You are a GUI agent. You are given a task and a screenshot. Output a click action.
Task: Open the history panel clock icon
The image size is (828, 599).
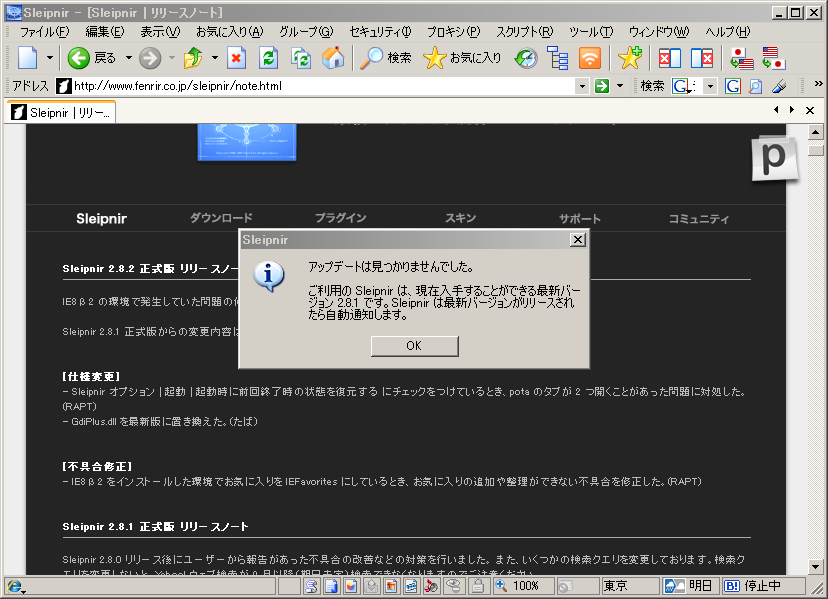click(526, 58)
